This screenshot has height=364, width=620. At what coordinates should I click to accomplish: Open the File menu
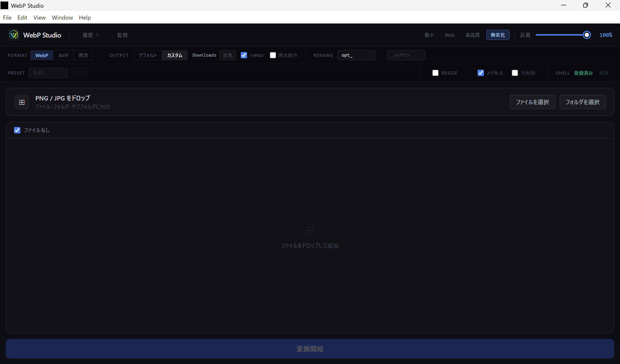(x=7, y=17)
